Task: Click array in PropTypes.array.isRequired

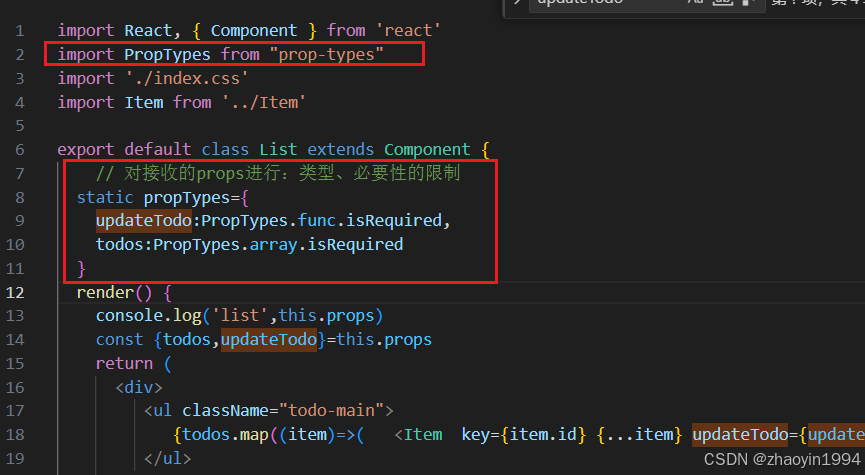Action: (274, 244)
